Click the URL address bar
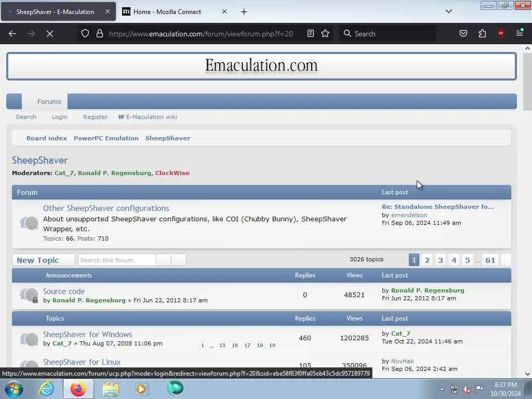Viewport: 532px width, 399px height. click(x=201, y=34)
